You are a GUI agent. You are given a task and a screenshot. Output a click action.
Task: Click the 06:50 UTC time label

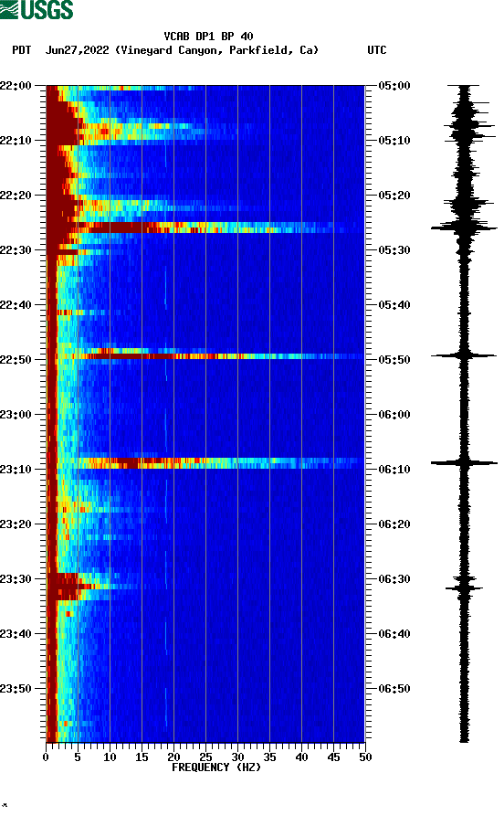coord(394,689)
